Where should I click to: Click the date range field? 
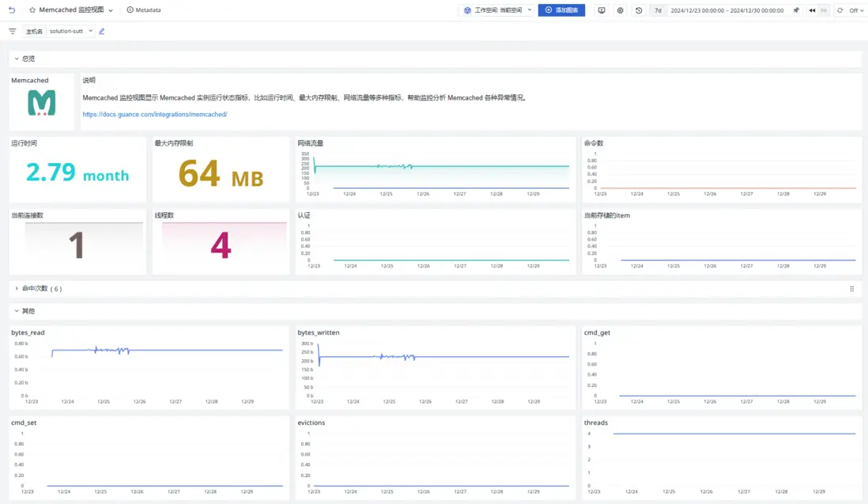pyautogui.click(x=726, y=10)
